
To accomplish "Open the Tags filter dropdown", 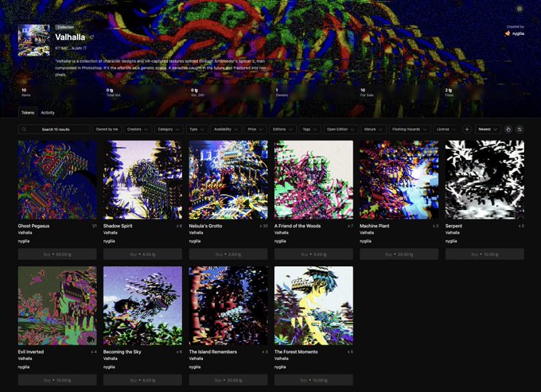I will click(x=309, y=130).
